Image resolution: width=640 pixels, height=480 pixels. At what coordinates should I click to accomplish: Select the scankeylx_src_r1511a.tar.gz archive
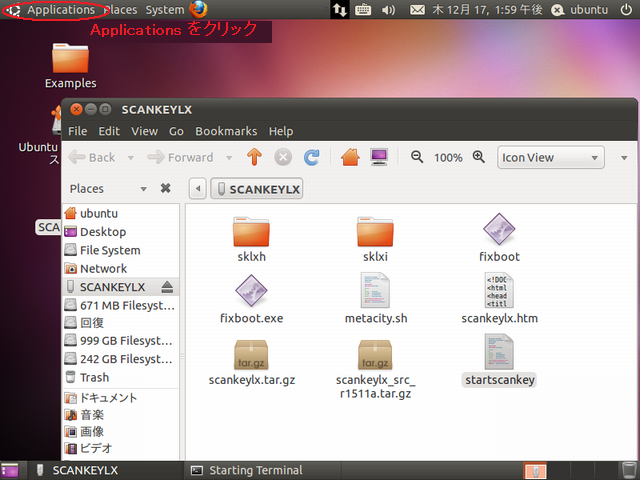(375, 369)
